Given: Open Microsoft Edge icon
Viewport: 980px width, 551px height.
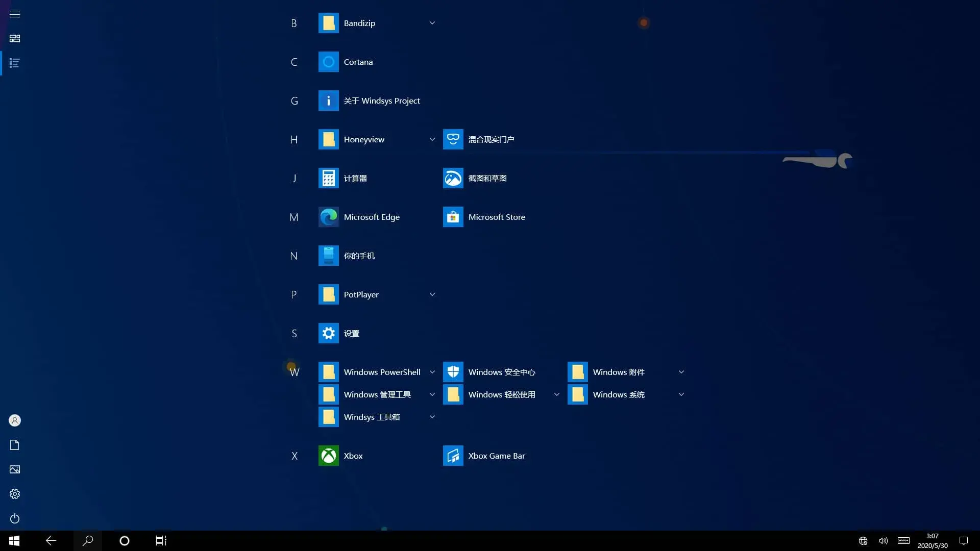Looking at the screenshot, I should (x=328, y=217).
